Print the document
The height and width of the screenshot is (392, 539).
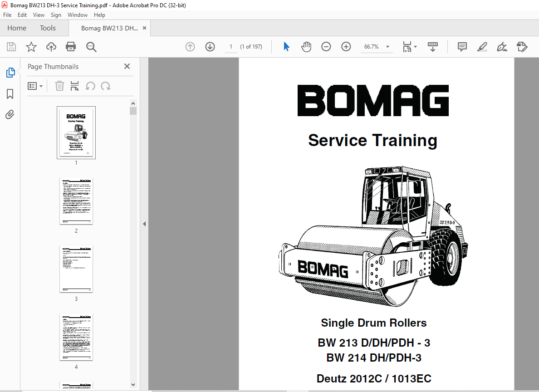pos(71,47)
